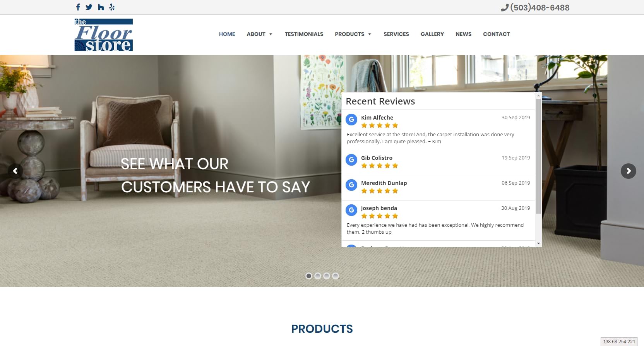Click Google icon beside Kim Alfeche

pos(351,120)
